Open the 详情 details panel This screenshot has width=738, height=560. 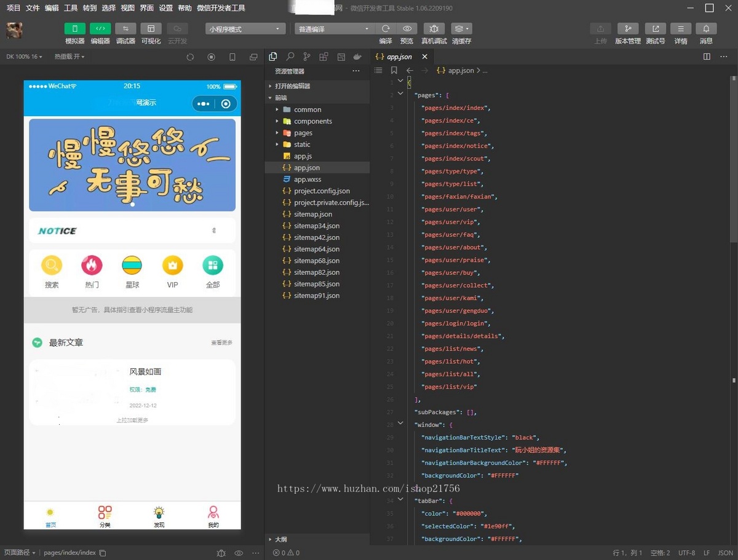[681, 29]
